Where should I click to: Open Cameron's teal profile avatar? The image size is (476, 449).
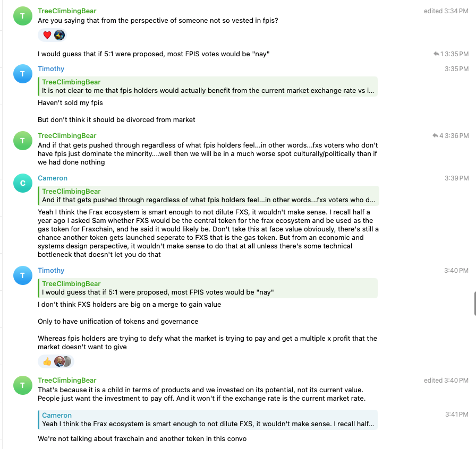(22, 183)
